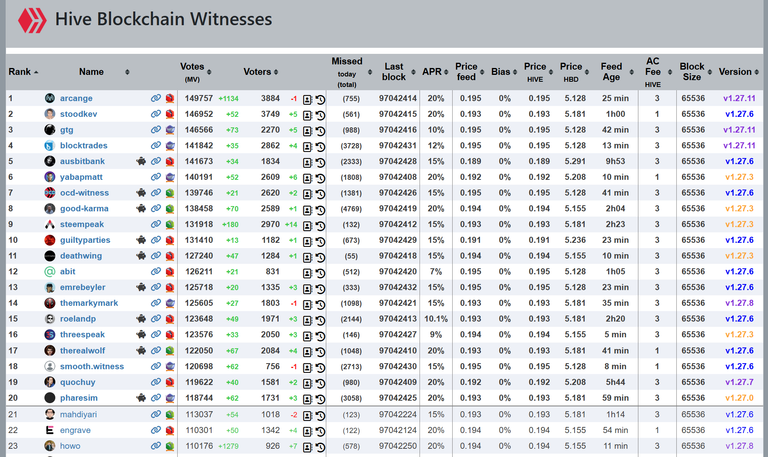The image size is (768, 457).
Task: Sort table by Last block header
Action: [398, 72]
